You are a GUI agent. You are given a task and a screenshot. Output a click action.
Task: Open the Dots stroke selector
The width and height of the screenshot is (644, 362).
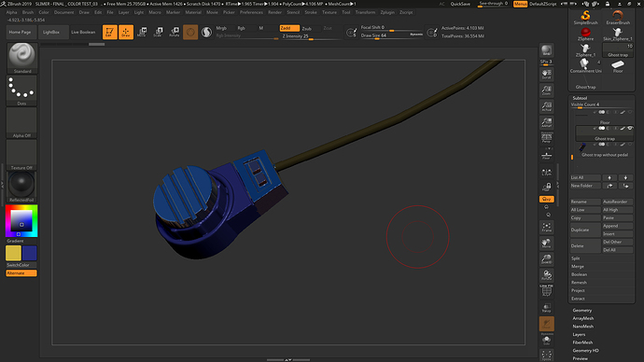(21, 90)
